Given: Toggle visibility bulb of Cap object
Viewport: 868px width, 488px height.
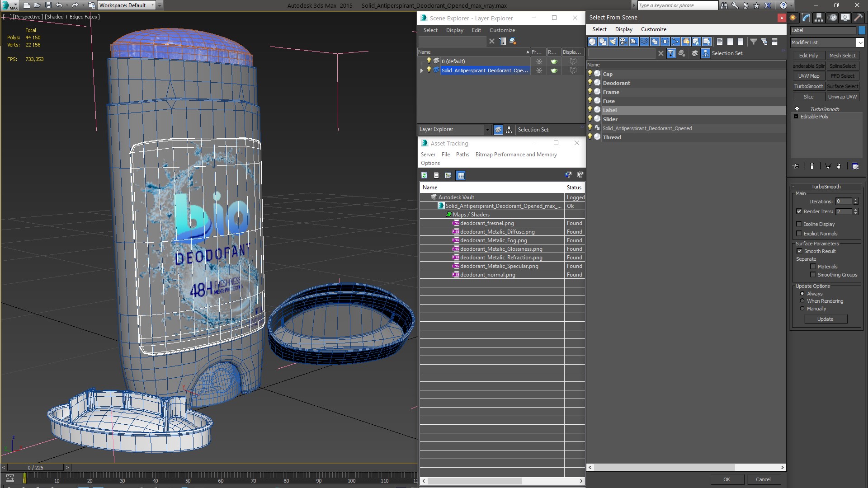Looking at the screenshot, I should point(590,74).
